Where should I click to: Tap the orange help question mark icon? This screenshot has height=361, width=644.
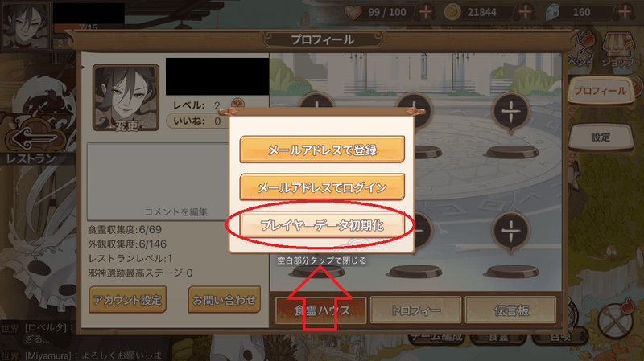[x=237, y=105]
